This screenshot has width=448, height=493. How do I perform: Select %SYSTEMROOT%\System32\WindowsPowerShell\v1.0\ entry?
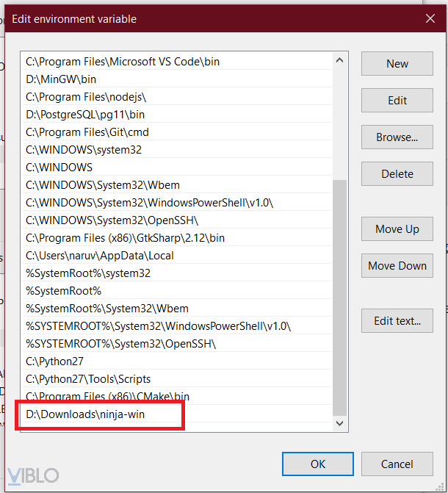tap(176, 326)
